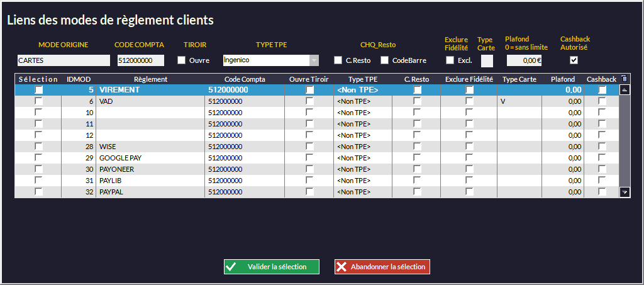
Task: Check the CodeBarre option
Action: click(x=384, y=60)
